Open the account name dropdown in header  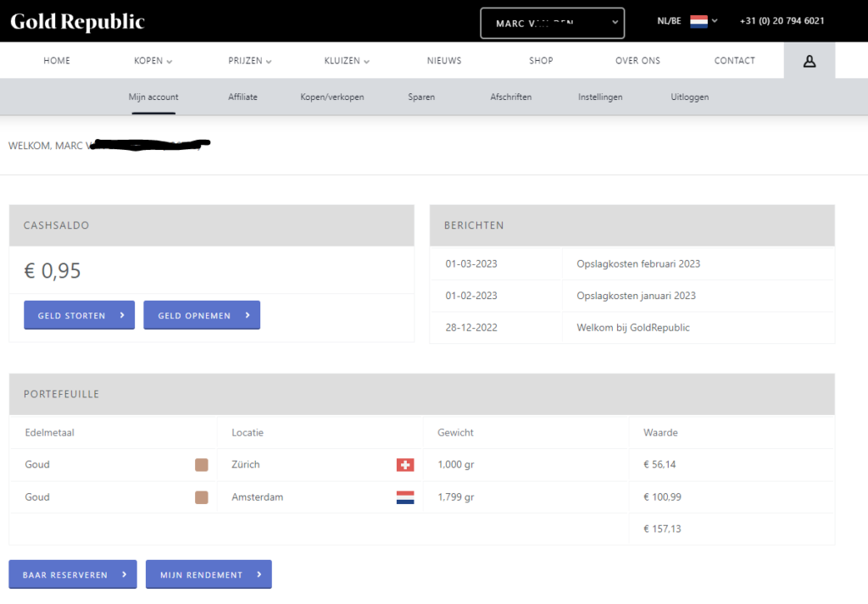tap(552, 24)
